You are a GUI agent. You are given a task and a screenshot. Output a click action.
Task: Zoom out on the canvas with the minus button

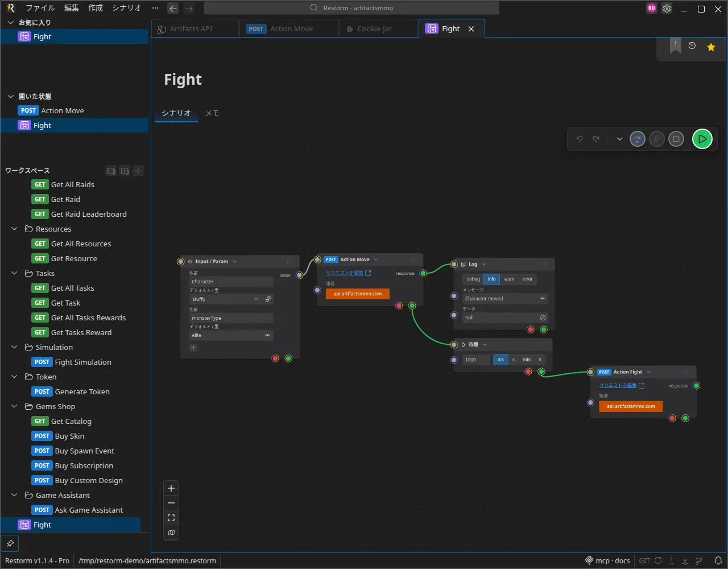171,503
